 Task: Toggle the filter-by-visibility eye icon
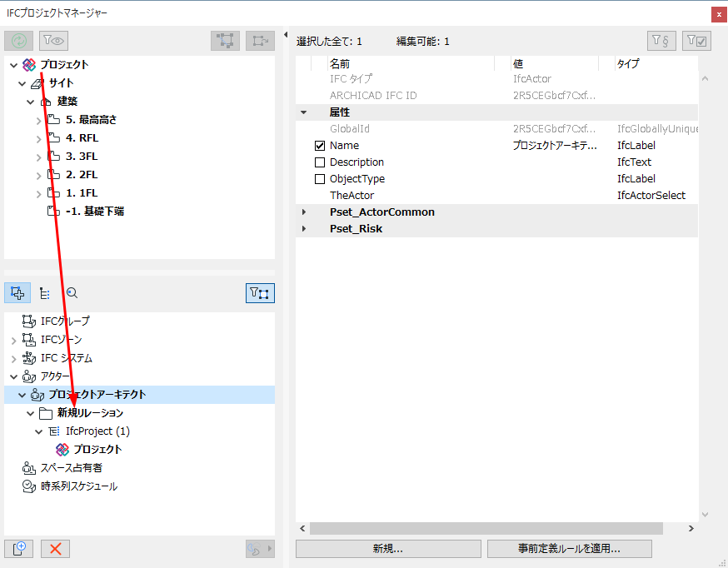pyautogui.click(x=54, y=41)
